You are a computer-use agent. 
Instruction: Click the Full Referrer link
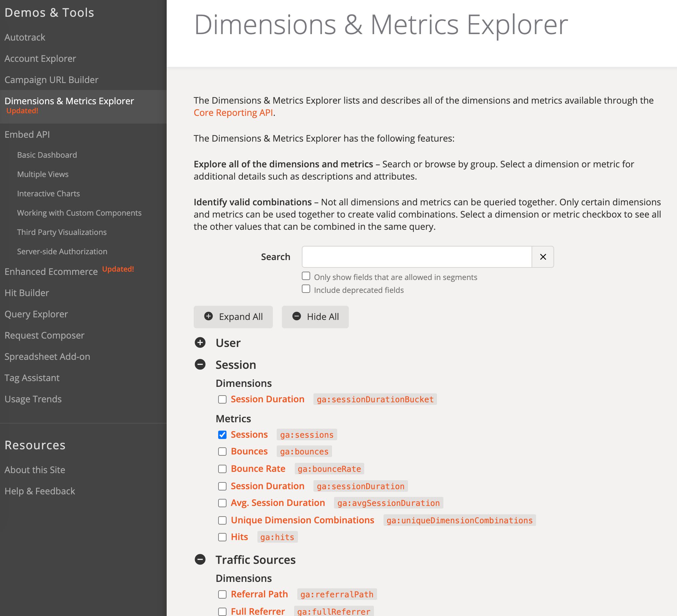(258, 612)
